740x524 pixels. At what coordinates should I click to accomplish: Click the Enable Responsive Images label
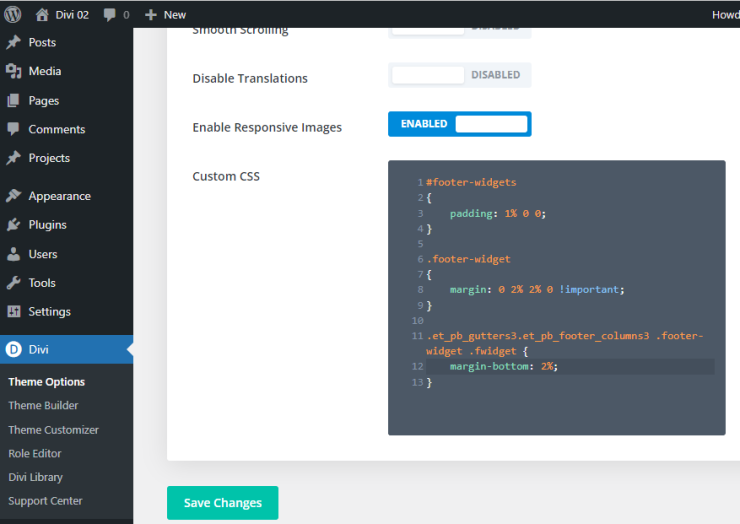click(267, 127)
